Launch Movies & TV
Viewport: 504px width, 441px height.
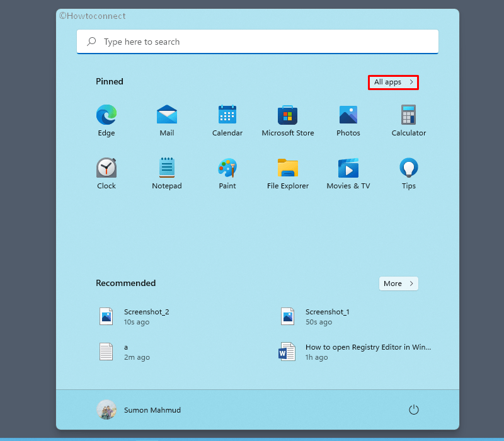(x=348, y=168)
